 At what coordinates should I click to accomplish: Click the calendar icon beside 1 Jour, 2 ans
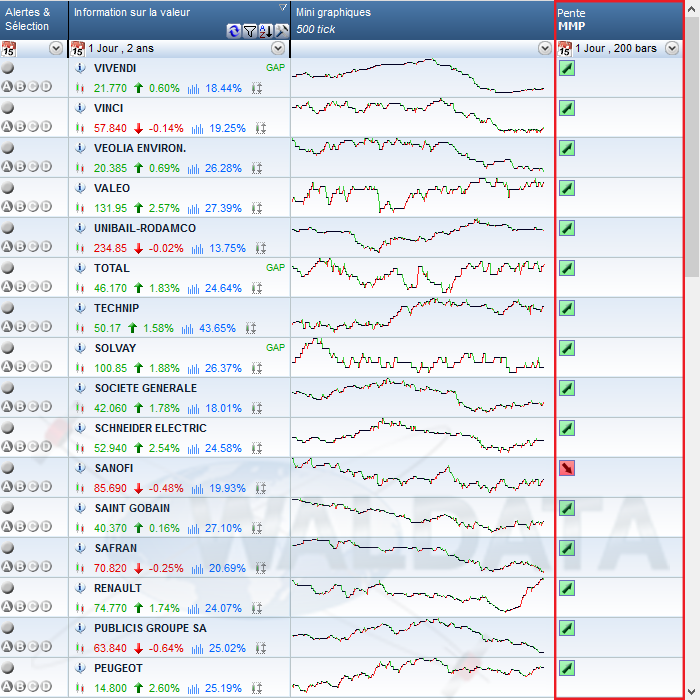point(78,49)
